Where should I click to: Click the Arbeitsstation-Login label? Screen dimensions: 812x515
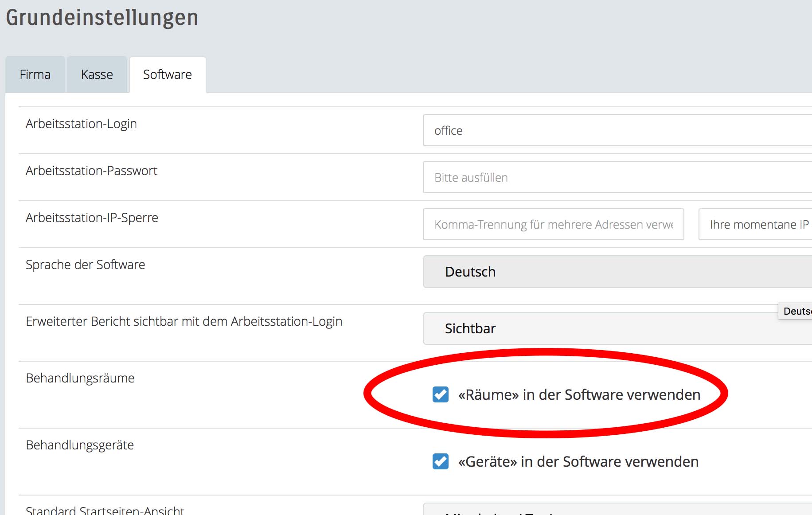pyautogui.click(x=81, y=124)
